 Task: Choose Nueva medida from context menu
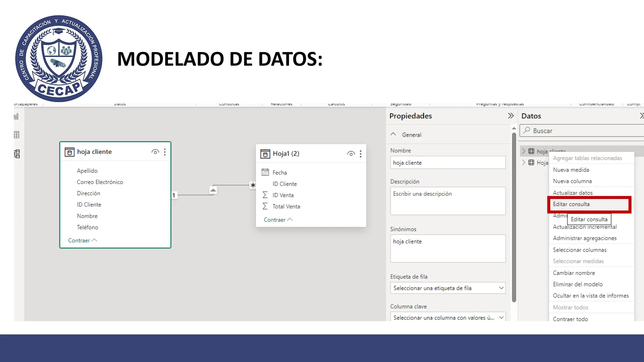coord(591,170)
